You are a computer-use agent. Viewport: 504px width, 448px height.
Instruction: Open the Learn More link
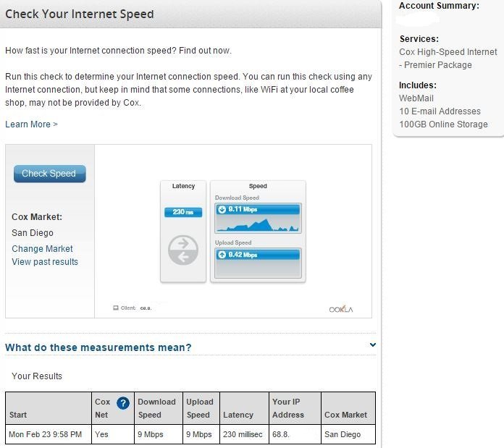[31, 124]
